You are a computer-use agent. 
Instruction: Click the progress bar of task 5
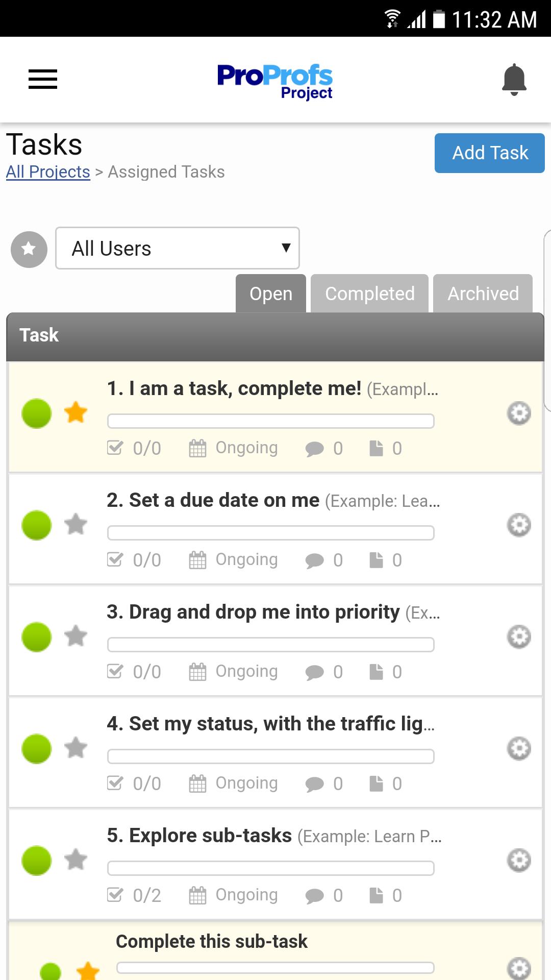tap(271, 868)
